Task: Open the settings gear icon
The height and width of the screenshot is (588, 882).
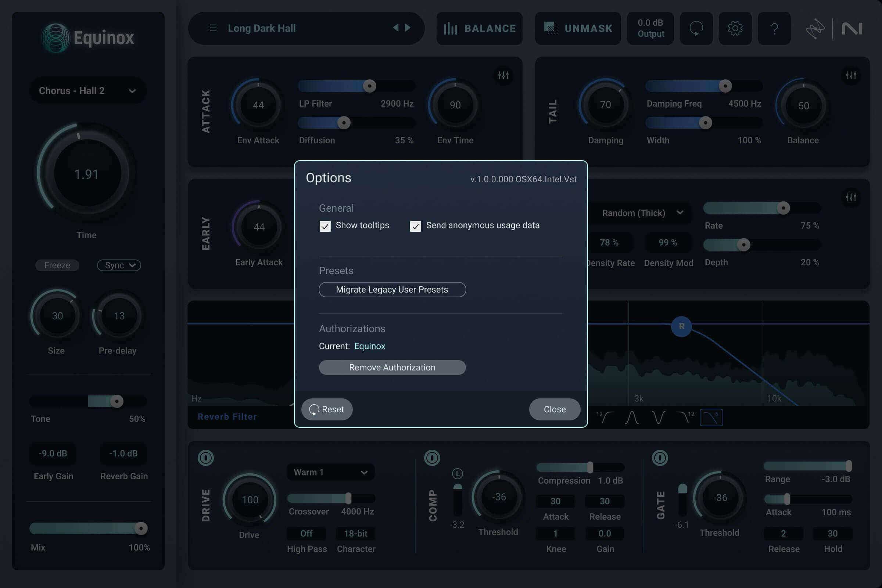Action: point(735,28)
